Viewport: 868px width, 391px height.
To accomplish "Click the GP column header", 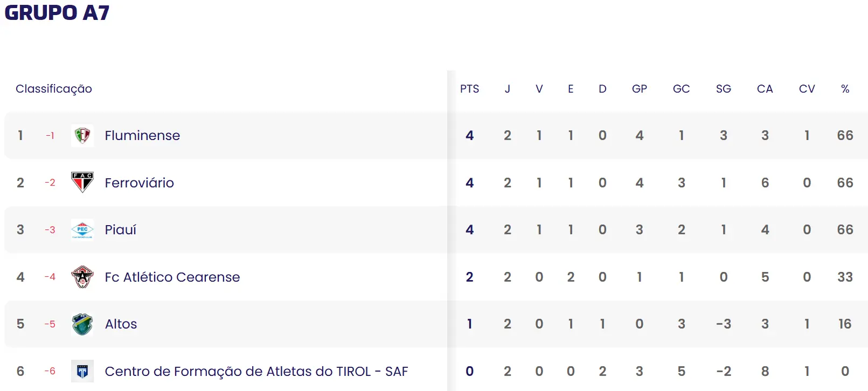I will 639,89.
